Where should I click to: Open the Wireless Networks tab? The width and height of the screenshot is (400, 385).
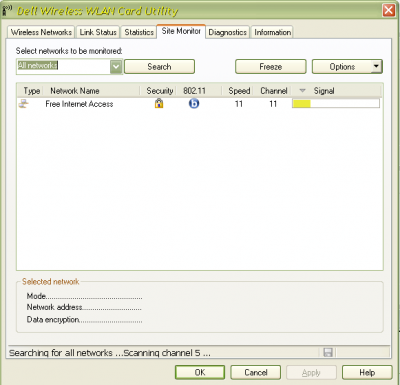41,32
